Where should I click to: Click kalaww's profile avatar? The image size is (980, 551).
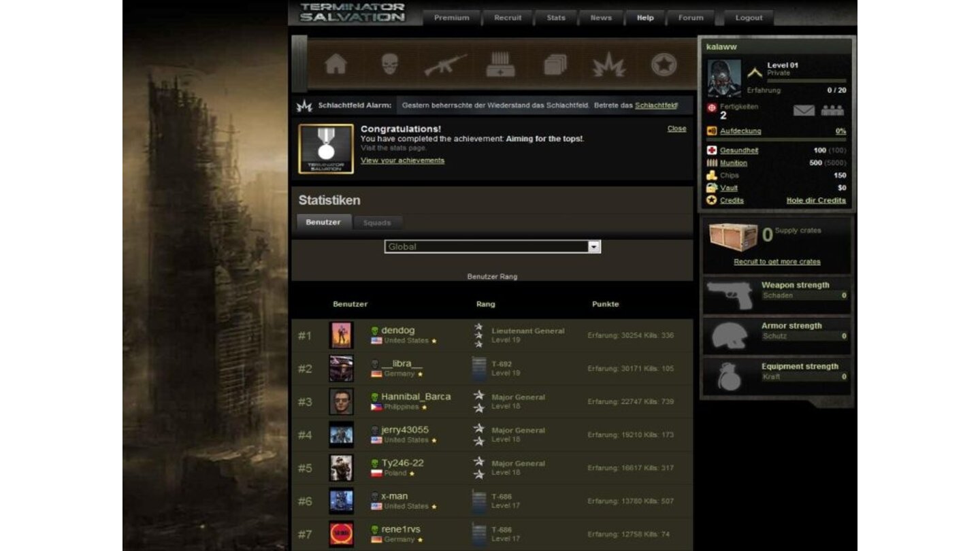pos(724,78)
